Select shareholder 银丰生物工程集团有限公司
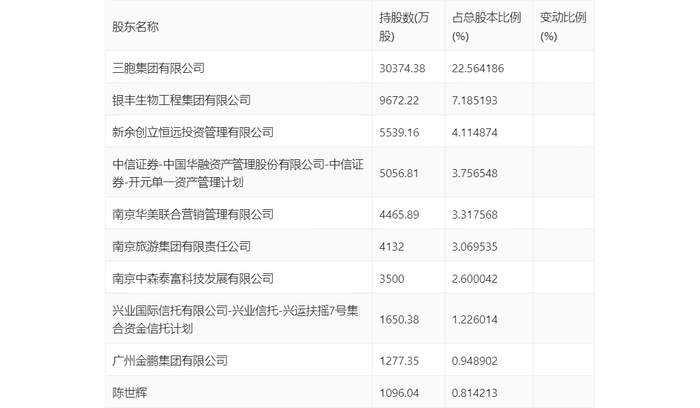Viewport: 700px width, 408px height. pyautogui.click(x=181, y=100)
